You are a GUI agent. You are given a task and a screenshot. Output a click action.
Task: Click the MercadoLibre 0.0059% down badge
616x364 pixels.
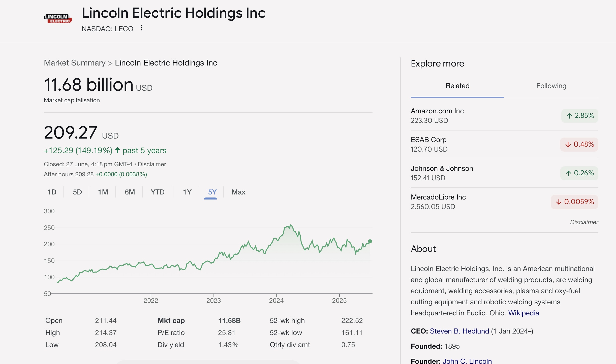574,202
